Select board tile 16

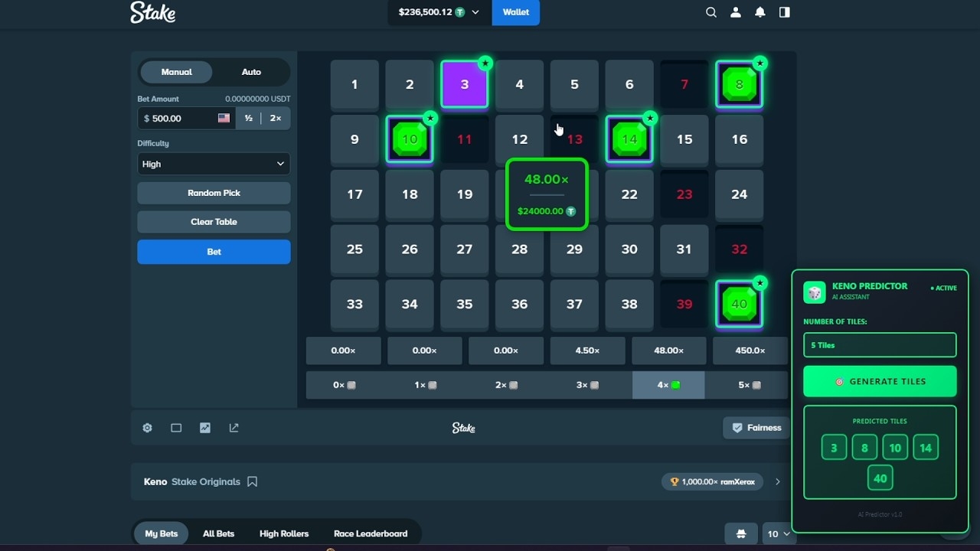coord(739,139)
